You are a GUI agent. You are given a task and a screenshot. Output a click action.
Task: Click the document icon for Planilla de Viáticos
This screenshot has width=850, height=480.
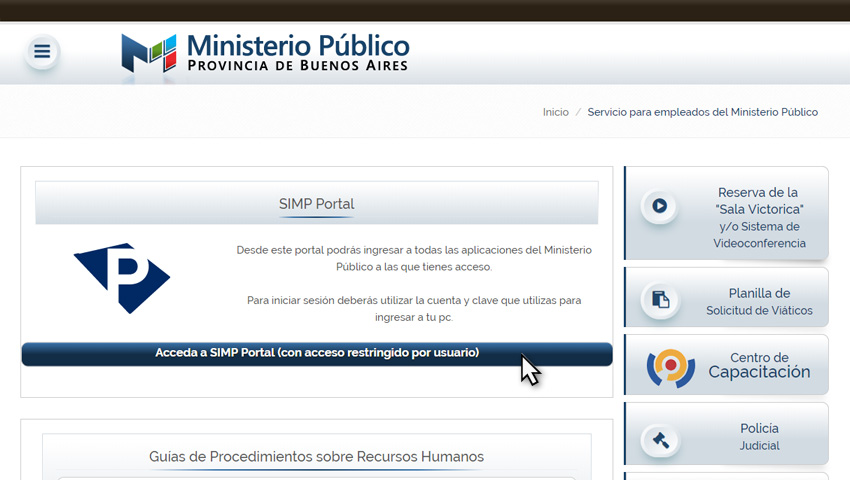coord(660,299)
